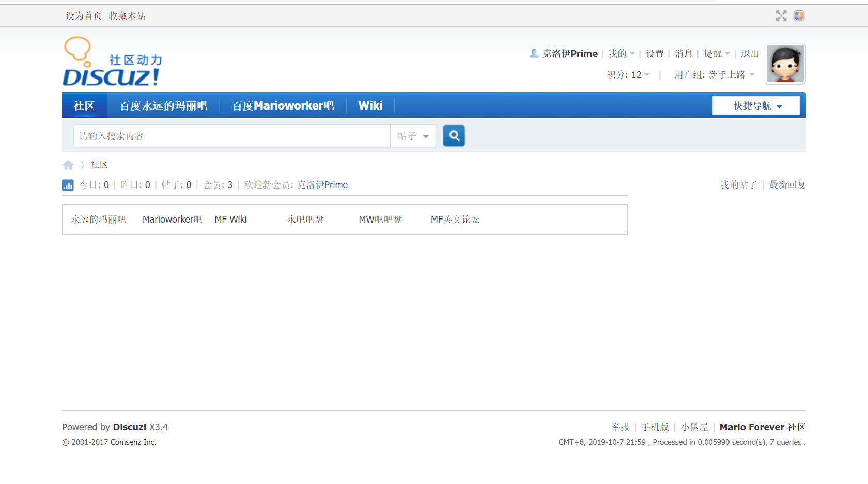Screen dimensions: 868x484
Task: Open the 我的帖子 link
Action: pos(739,185)
